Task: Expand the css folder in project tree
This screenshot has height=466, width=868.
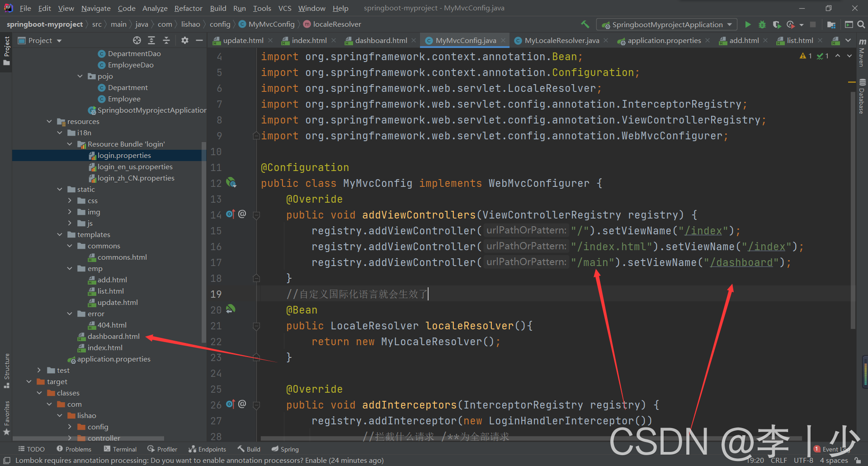Action: [69, 200]
